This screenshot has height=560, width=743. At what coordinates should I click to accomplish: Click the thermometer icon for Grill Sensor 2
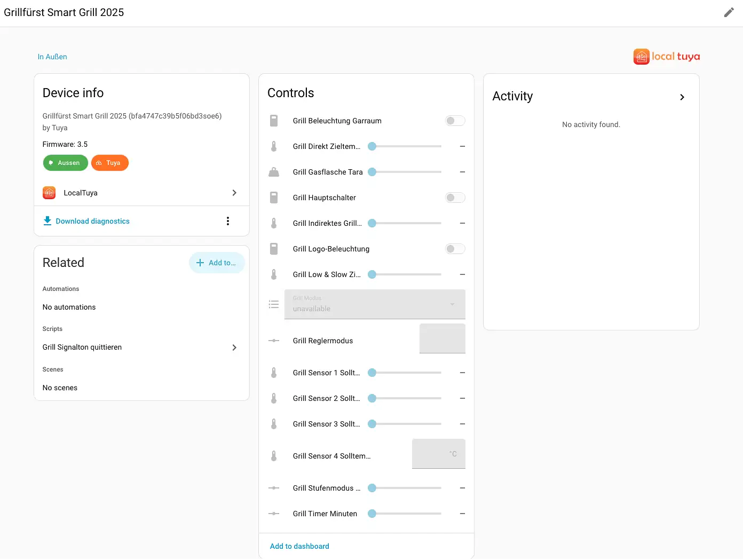(274, 398)
